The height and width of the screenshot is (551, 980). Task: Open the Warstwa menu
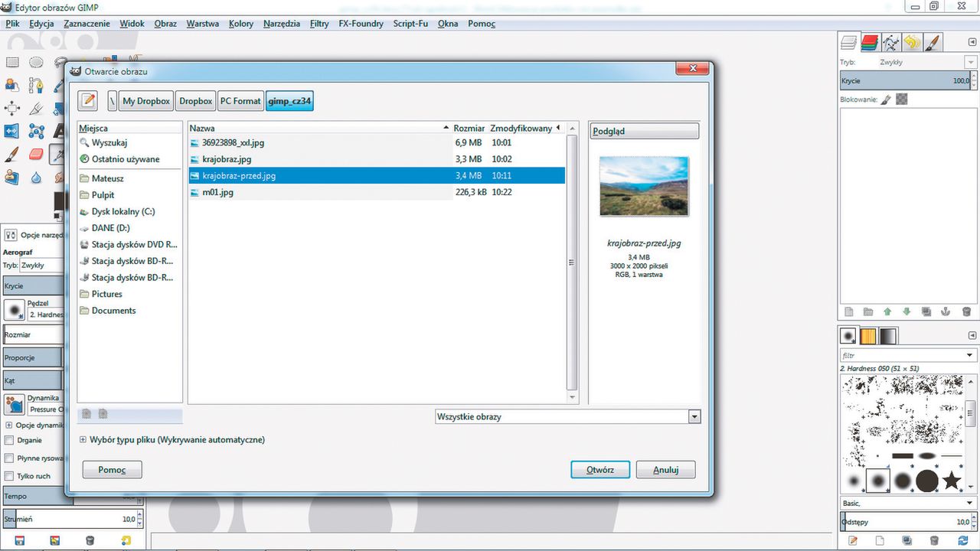203,24
